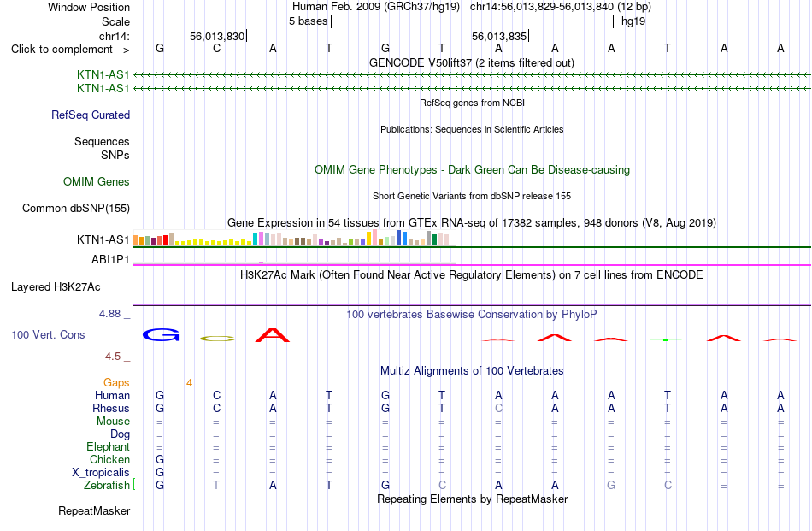Image resolution: width=812 pixels, height=531 pixels.
Task: Click the G base in Chicken row
Action: [160, 459]
